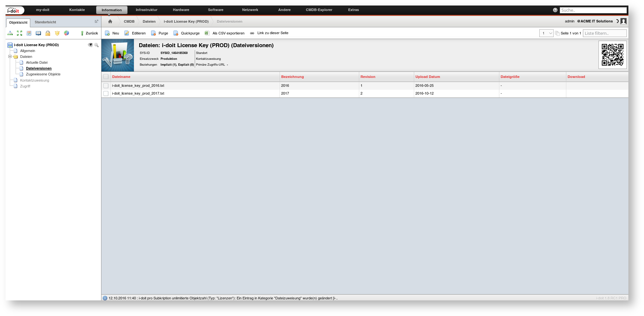Click the floppy disk icon of License Key object

(x=10, y=45)
